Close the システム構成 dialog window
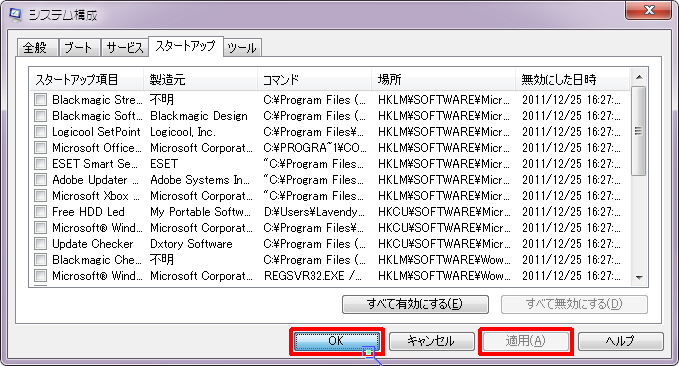679x366 pixels. 648,10
